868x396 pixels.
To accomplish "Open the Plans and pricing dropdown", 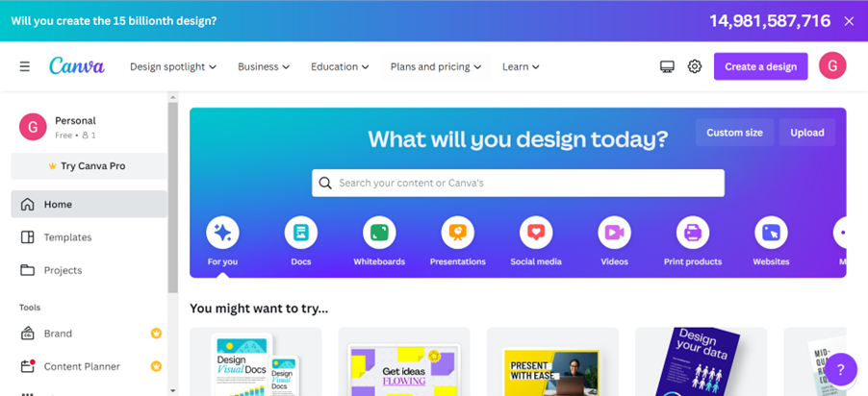I will pos(436,67).
